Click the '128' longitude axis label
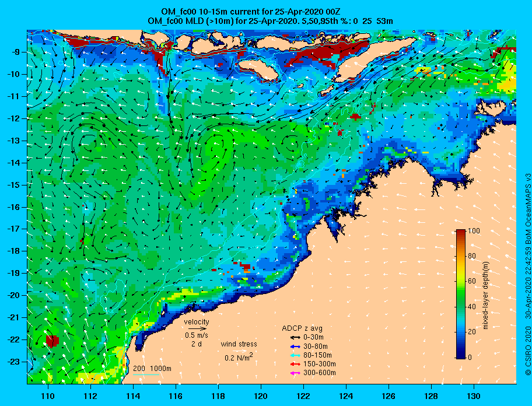Screen dimensions: 532x406 pos(431,396)
